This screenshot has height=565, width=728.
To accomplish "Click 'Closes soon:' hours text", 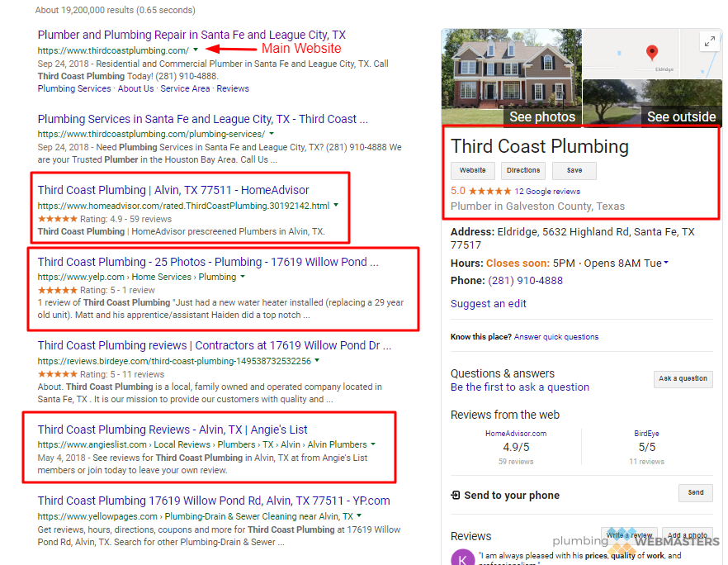I will point(518,264).
